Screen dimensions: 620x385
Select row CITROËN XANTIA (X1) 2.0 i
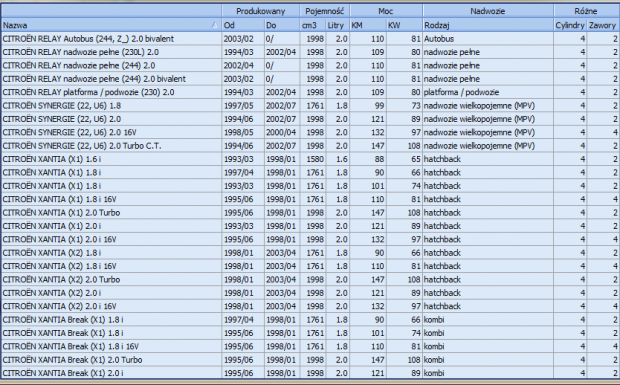[310, 226]
